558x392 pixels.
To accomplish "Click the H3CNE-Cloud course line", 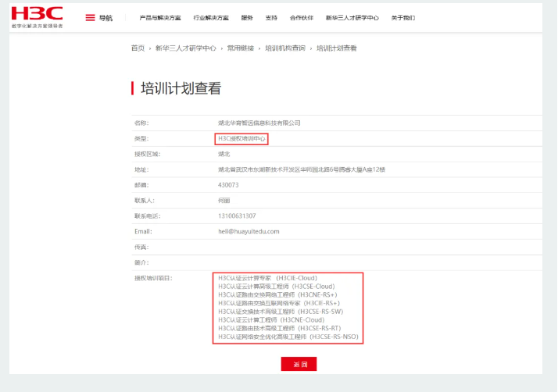I will point(271,320).
